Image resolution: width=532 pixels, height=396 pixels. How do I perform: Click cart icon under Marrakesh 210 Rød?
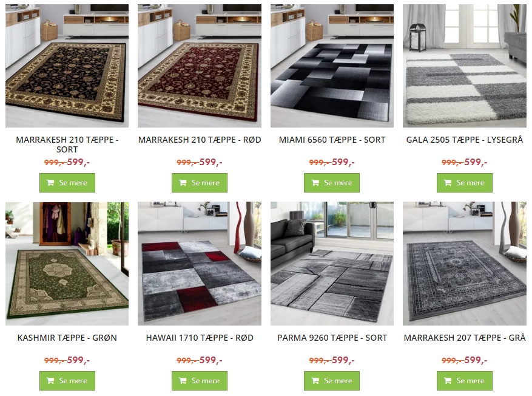coord(183,183)
